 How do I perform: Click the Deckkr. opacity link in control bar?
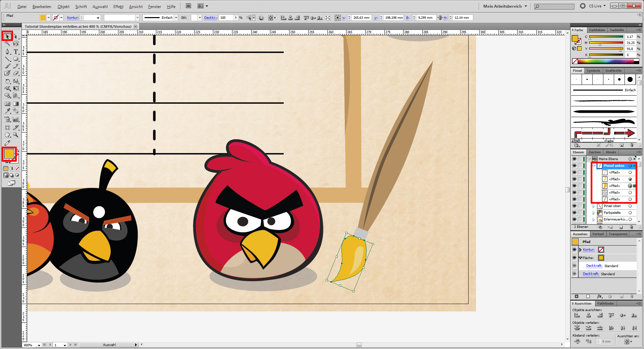pyautogui.click(x=210, y=18)
